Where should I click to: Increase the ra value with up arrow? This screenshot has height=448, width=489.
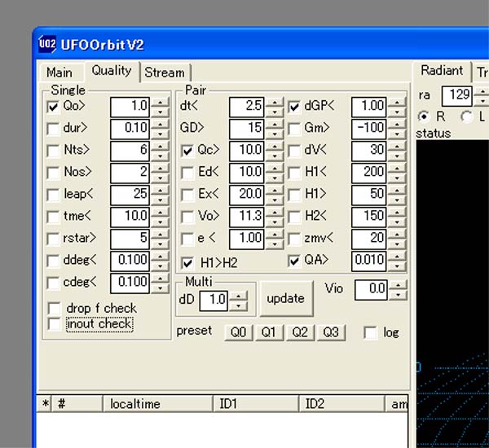point(482,91)
